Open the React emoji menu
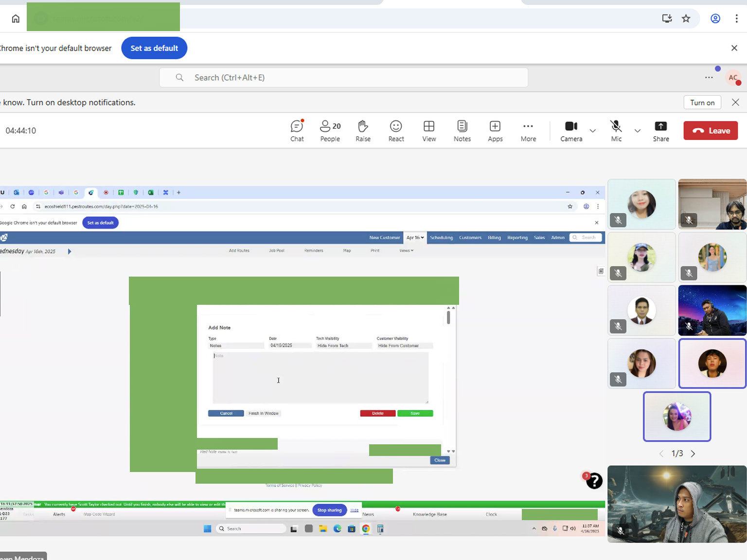This screenshot has width=747, height=560. tap(396, 131)
